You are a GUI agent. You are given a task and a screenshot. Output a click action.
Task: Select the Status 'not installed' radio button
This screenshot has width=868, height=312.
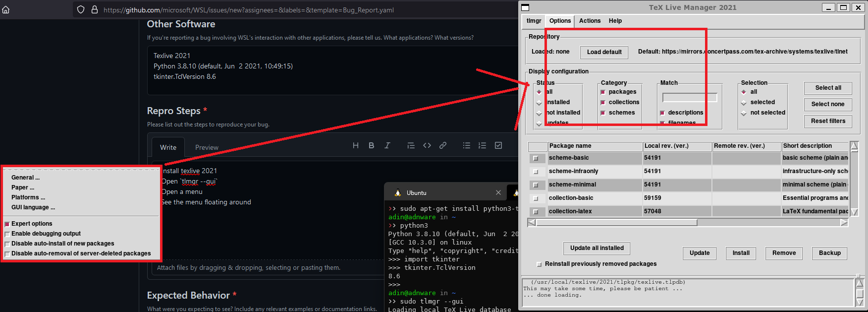coord(539,113)
